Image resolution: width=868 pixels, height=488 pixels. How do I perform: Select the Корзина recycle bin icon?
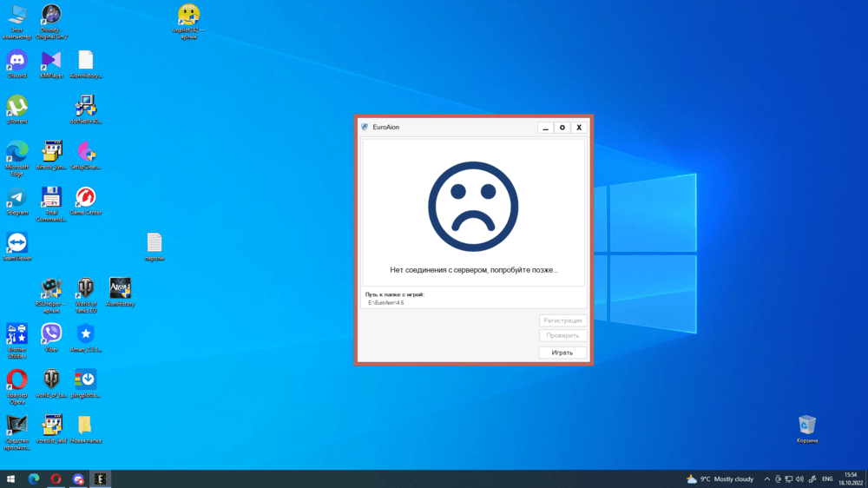pos(807,425)
